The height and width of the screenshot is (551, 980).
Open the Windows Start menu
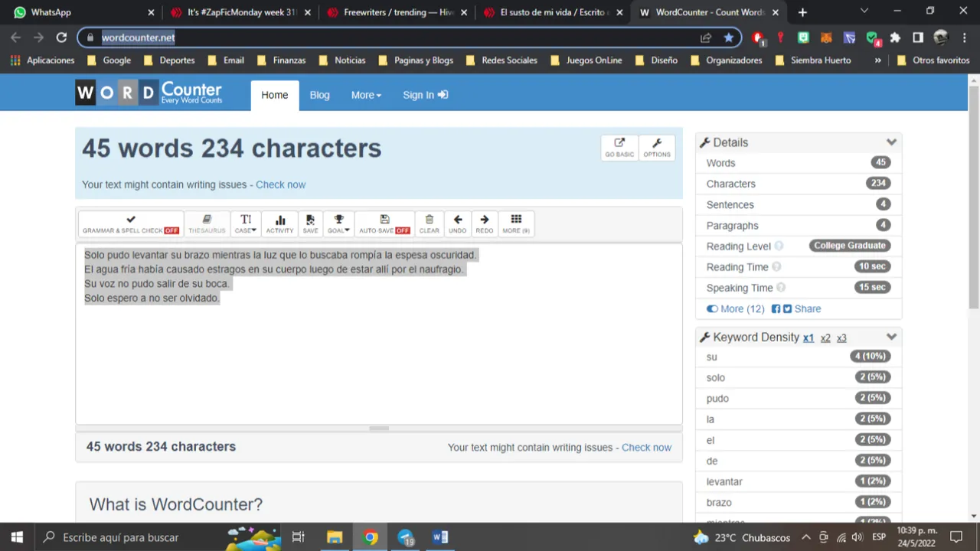point(17,537)
